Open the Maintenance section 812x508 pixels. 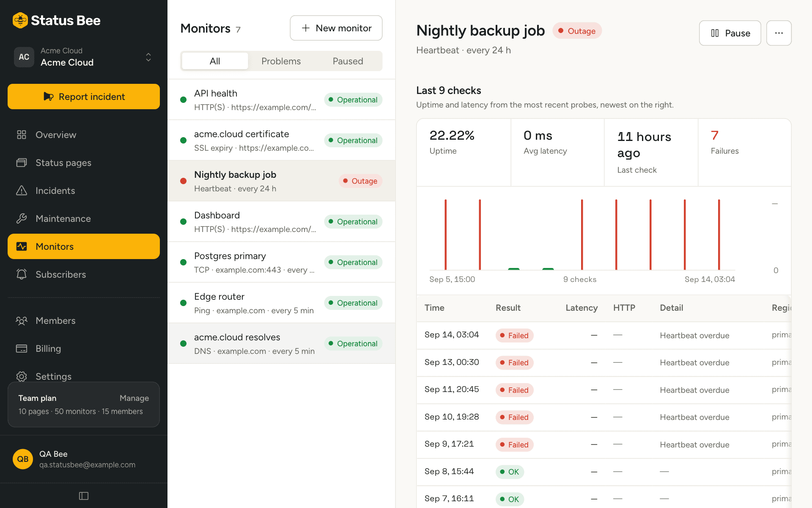click(84, 218)
